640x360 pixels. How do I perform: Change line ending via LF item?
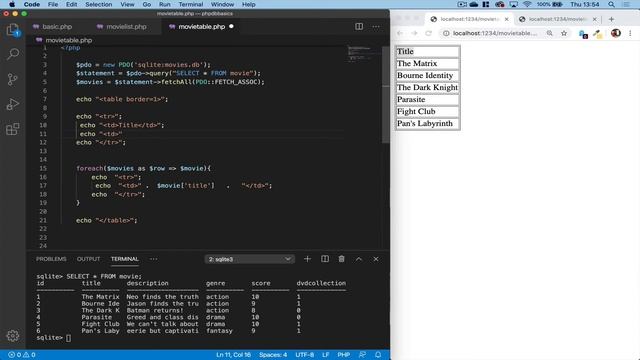click(x=326, y=355)
